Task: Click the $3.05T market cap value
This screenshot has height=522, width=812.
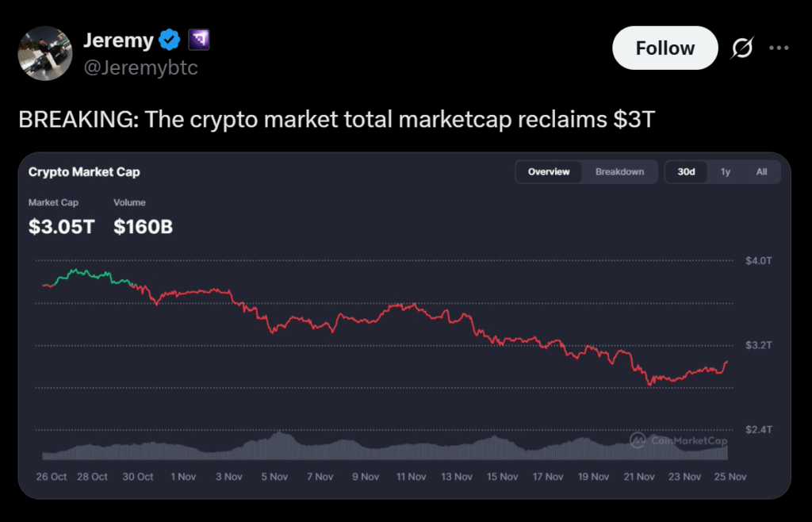Action: tap(61, 227)
